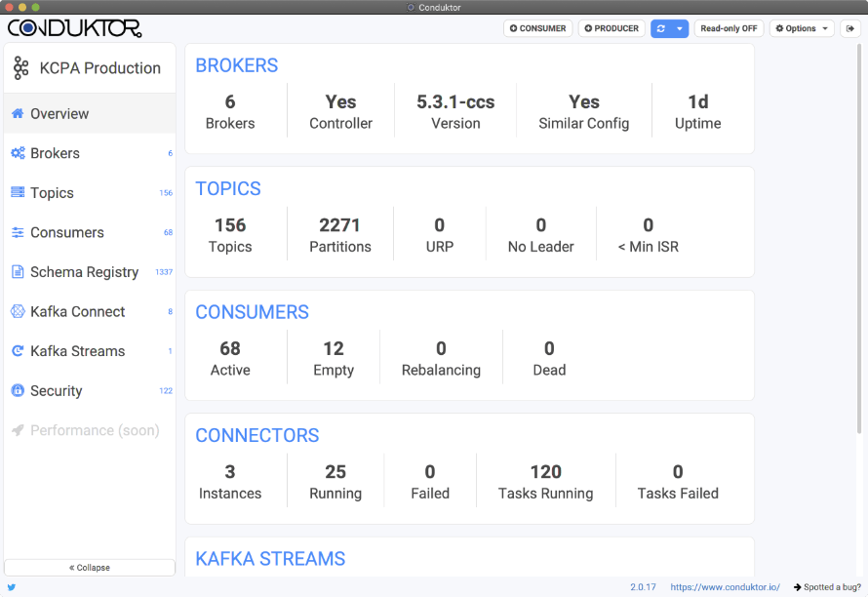Open the Schema Registry panel
The width and height of the screenshot is (868, 597).
tap(86, 272)
